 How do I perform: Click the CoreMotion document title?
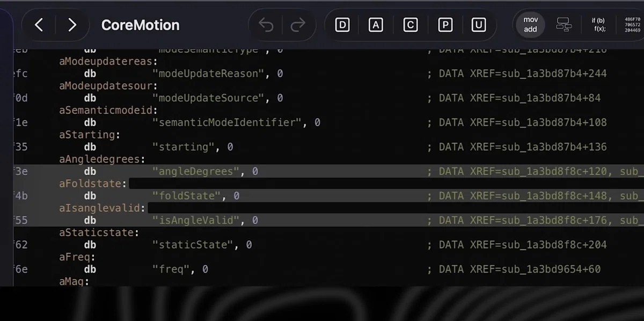tap(140, 25)
